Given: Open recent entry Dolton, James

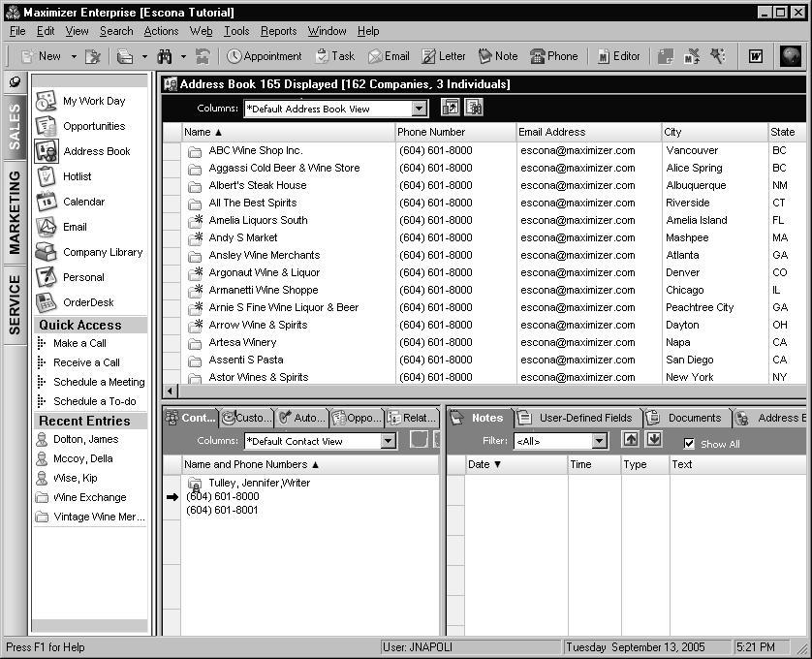Looking at the screenshot, I should 85,439.
